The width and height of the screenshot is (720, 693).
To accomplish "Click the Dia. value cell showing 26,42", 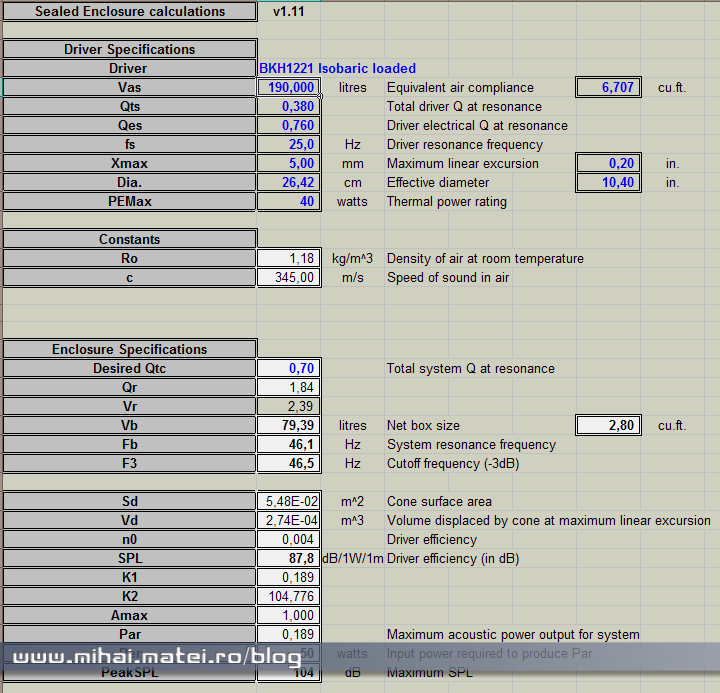I will tap(289, 183).
